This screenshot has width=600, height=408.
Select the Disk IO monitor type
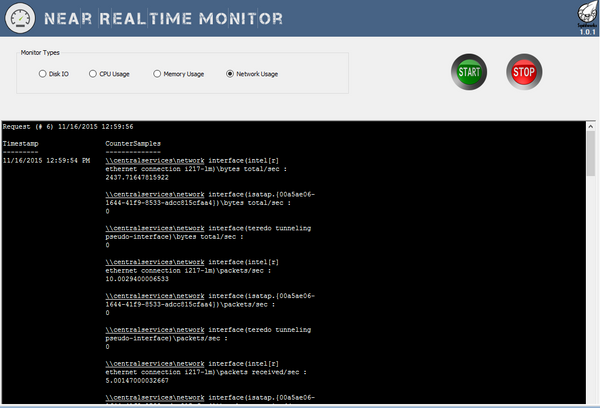pyautogui.click(x=43, y=73)
